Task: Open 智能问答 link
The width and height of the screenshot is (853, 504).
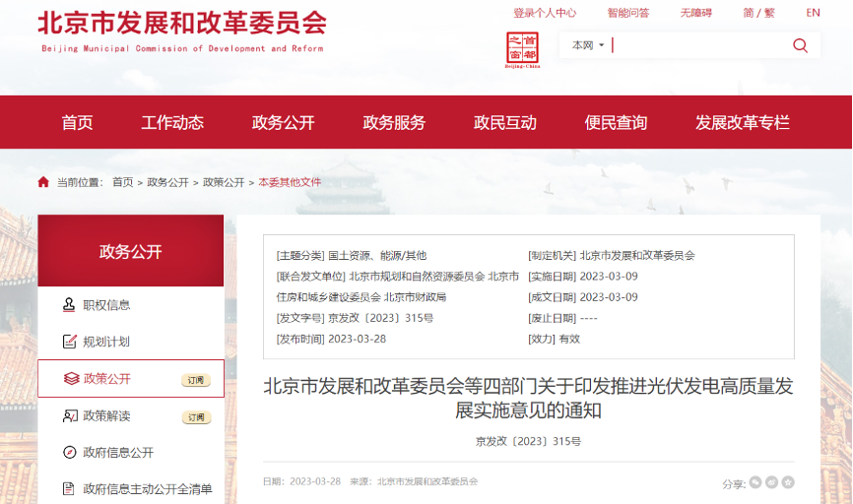Action: (628, 13)
